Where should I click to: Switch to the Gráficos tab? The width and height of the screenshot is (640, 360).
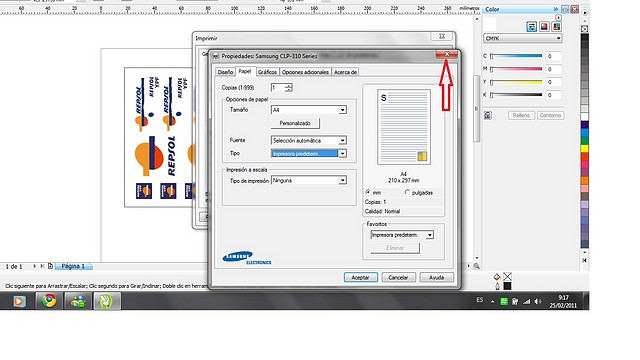point(267,72)
